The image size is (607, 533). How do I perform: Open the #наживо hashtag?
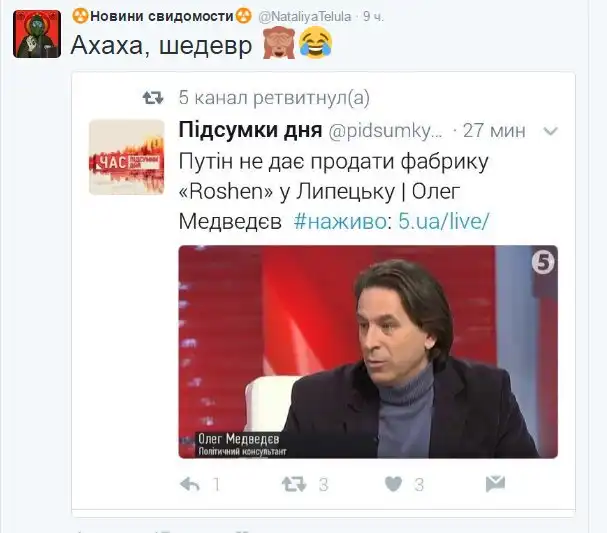(x=340, y=221)
